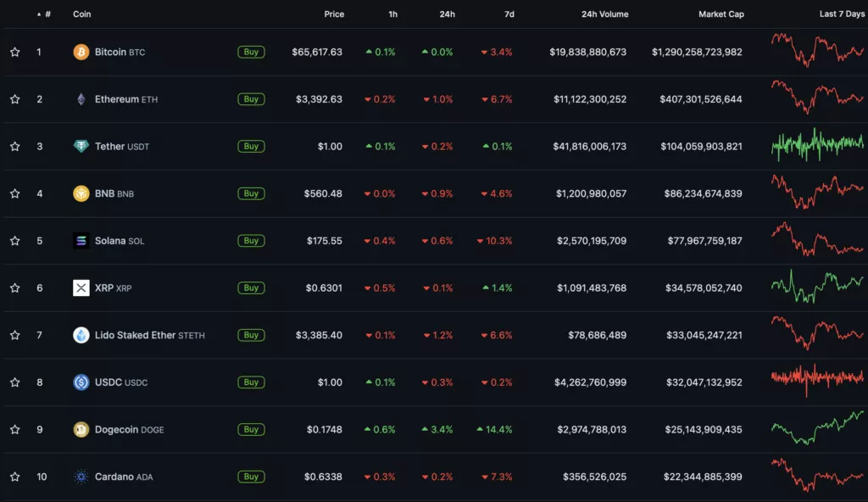Open the BNB coin name link
Screen dimensions: 868x502
(114, 193)
